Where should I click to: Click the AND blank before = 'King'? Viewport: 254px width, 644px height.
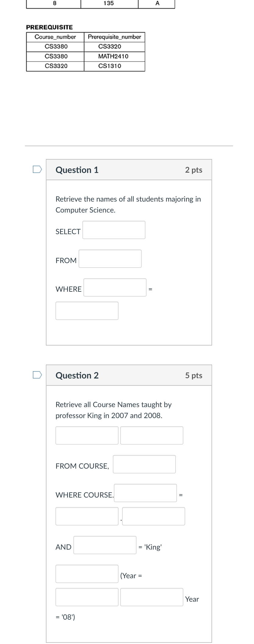[105, 545]
